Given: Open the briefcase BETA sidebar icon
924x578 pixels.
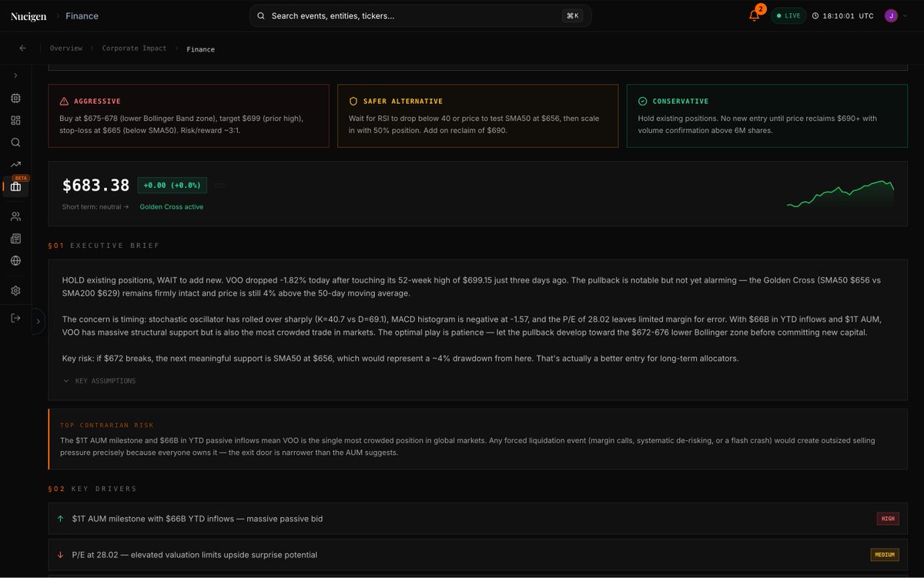Looking at the screenshot, I should 15,186.
